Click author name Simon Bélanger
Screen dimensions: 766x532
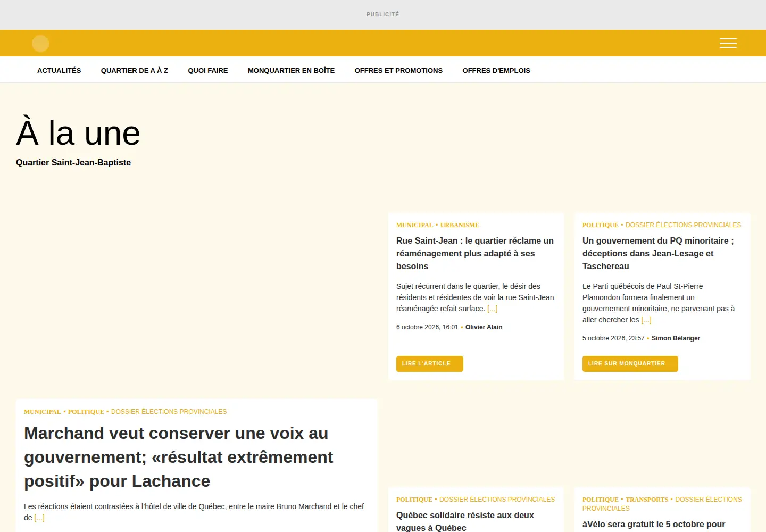676,338
